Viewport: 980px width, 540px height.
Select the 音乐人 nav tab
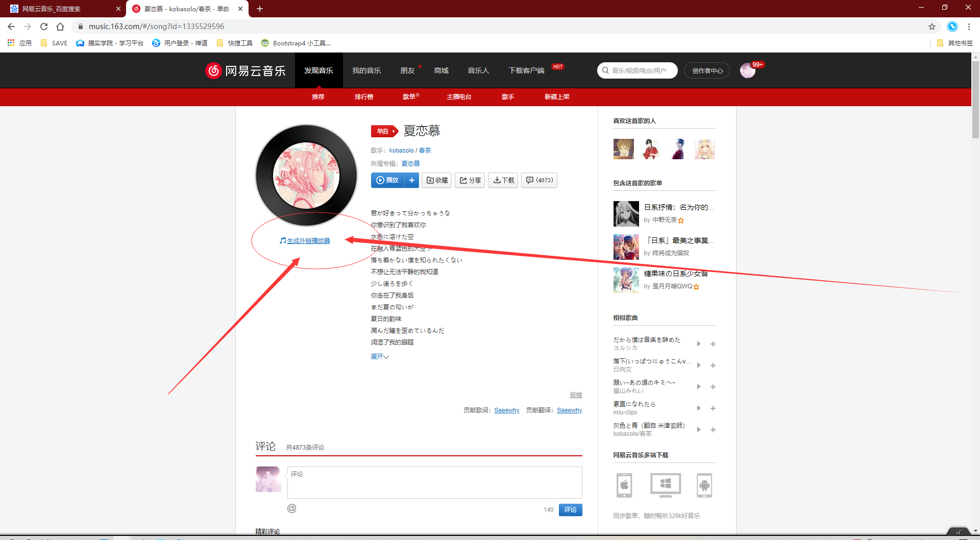coord(478,70)
